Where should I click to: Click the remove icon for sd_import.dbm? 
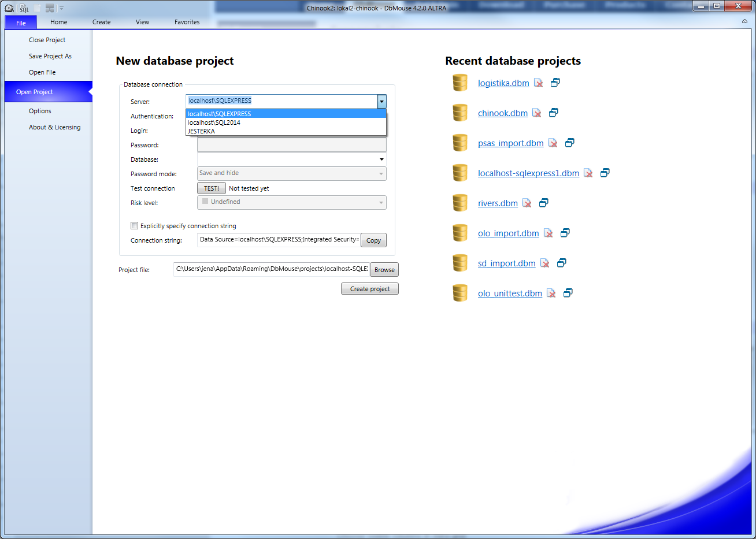[x=544, y=263]
